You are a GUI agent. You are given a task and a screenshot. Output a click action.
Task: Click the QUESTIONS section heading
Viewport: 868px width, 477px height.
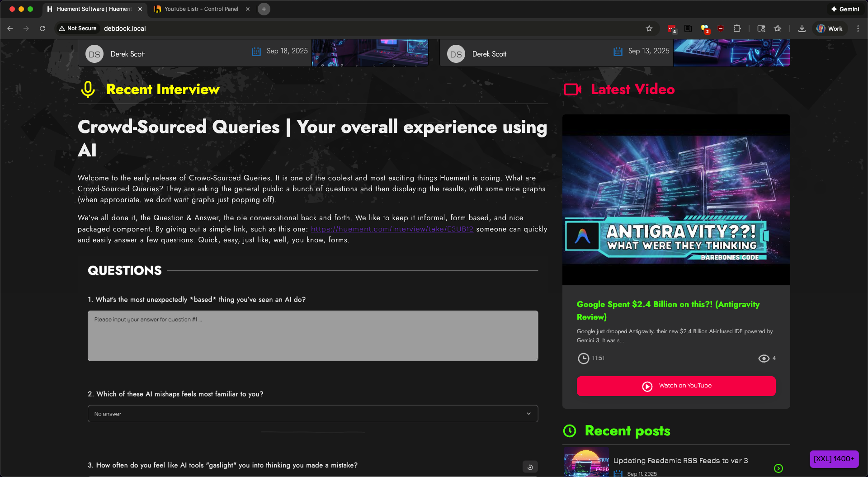[x=125, y=270]
